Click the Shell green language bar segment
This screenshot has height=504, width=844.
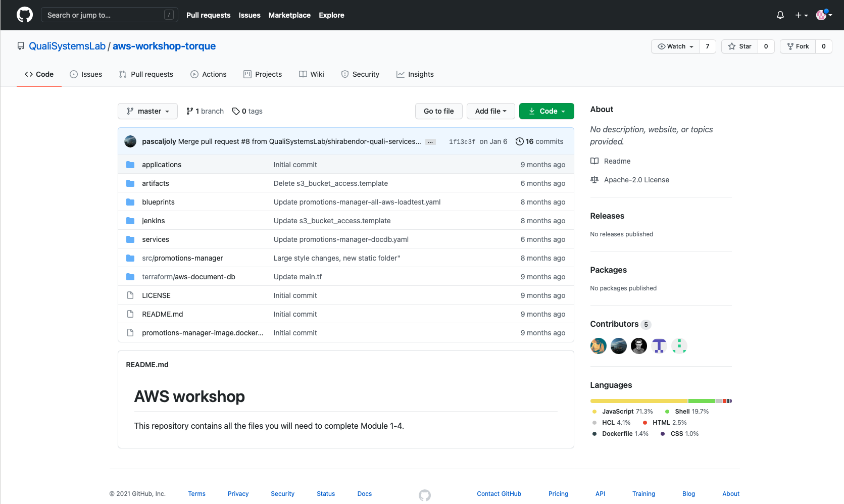click(702, 401)
